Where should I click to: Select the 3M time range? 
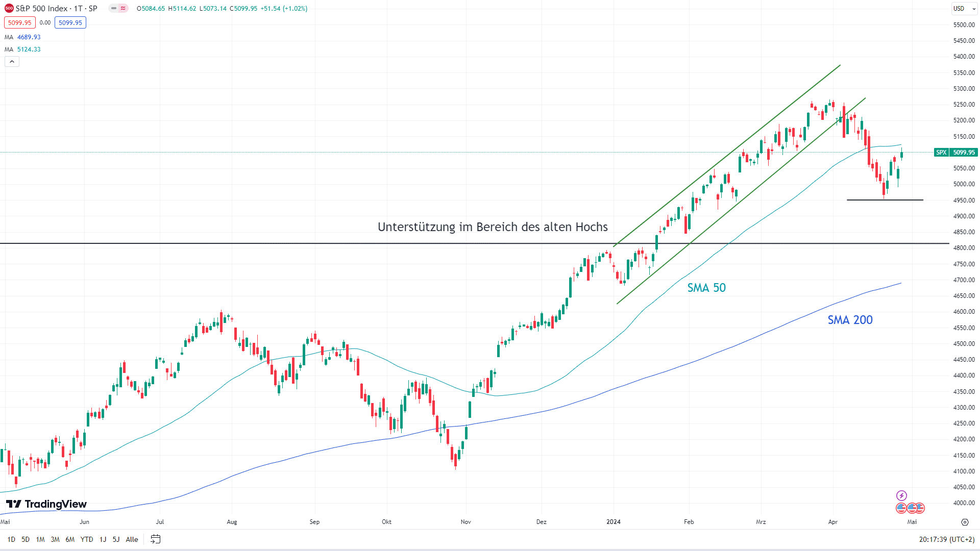(x=55, y=539)
